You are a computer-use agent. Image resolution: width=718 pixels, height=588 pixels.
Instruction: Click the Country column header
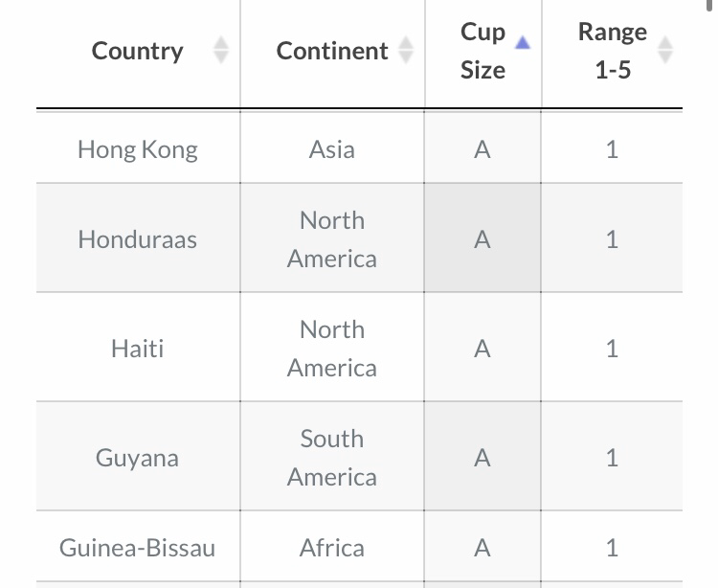click(137, 51)
